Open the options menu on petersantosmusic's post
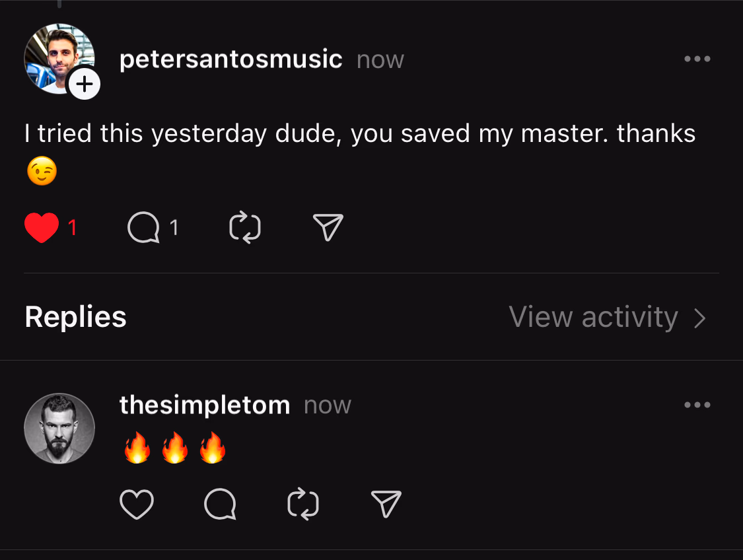The width and height of the screenshot is (743, 560). tap(697, 59)
